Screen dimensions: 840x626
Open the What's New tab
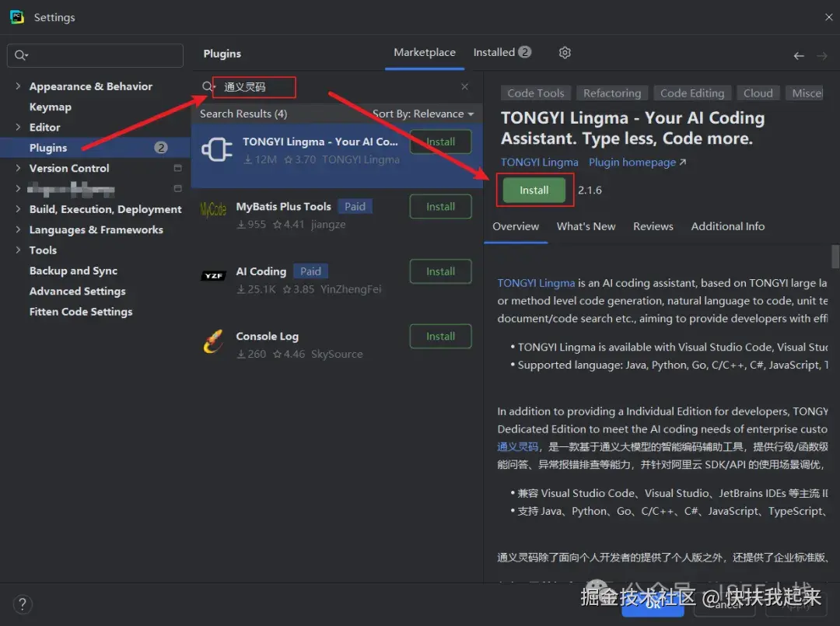coord(586,226)
